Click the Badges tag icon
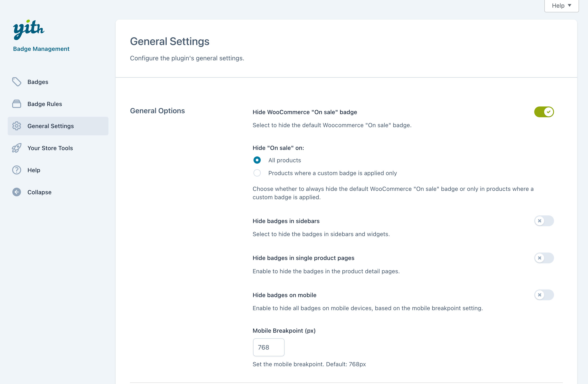 (17, 82)
